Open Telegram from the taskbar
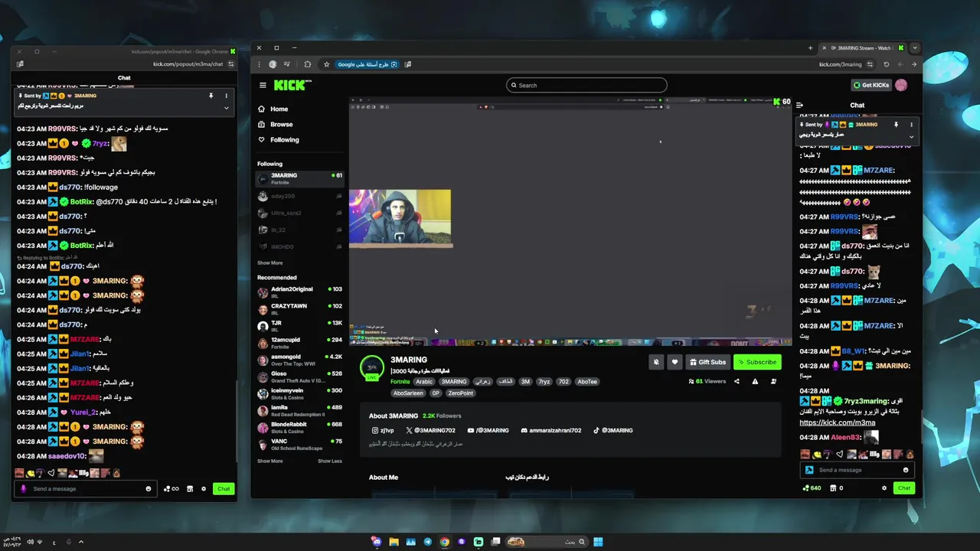Screen dimensions: 980x551 point(427,542)
